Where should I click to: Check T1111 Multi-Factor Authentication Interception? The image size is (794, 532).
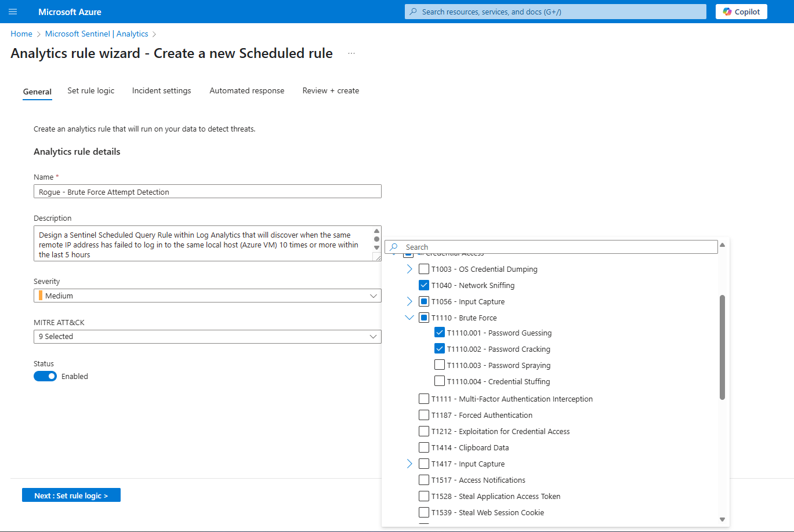coord(424,399)
